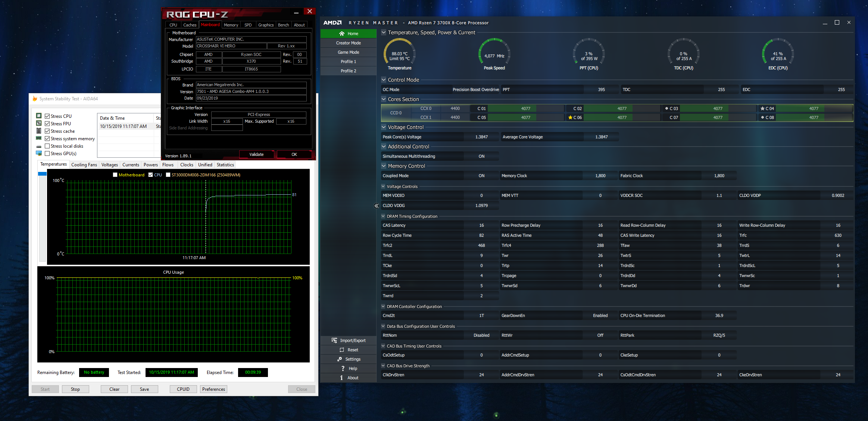Screen dimensions: 868x421
Task: Open the Statistics tab in AIDA64
Action: pyautogui.click(x=225, y=165)
